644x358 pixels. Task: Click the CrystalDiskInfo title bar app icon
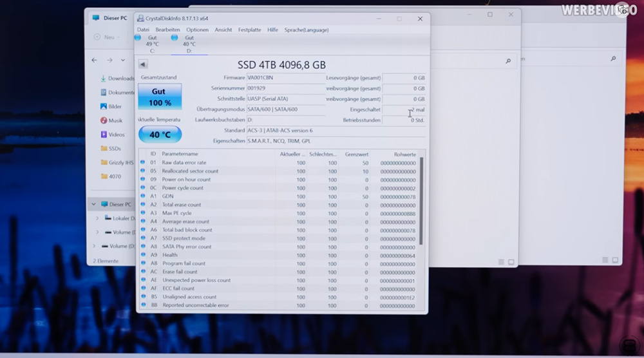click(x=140, y=19)
